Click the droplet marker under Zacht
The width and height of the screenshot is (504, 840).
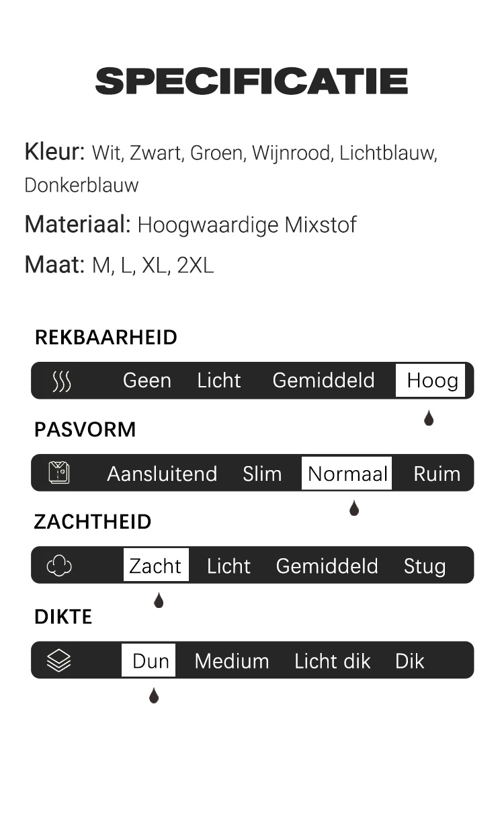click(x=159, y=600)
